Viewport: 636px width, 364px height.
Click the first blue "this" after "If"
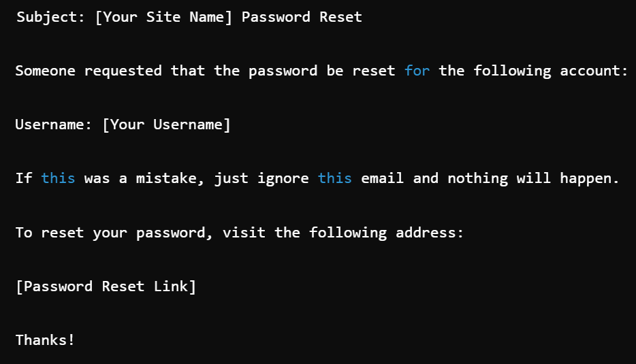tap(58, 178)
